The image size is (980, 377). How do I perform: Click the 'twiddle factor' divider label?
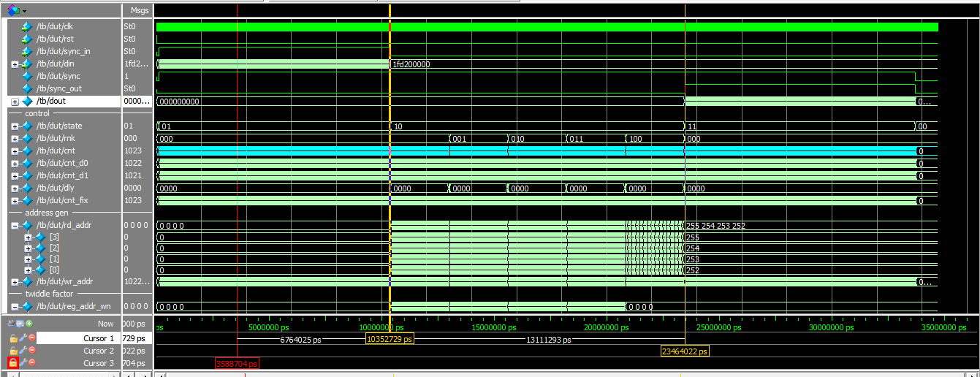[x=49, y=294]
